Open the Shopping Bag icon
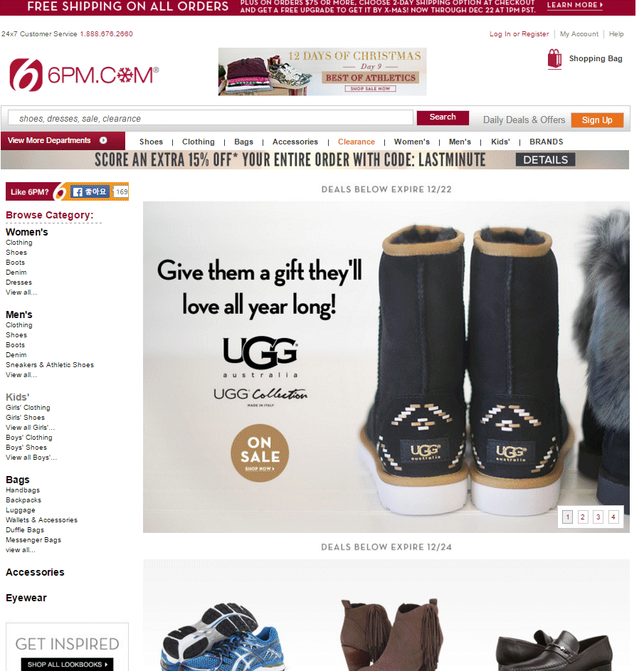The image size is (644, 671). point(554,58)
